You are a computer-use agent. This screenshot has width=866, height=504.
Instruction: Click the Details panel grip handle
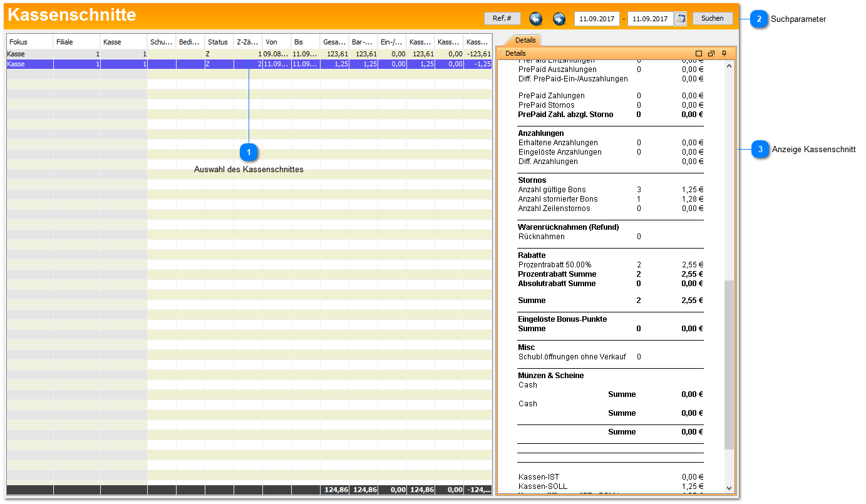[501, 54]
